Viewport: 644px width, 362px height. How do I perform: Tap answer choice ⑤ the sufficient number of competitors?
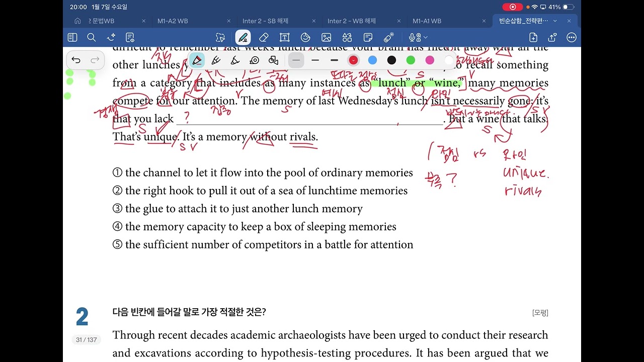pos(263,245)
